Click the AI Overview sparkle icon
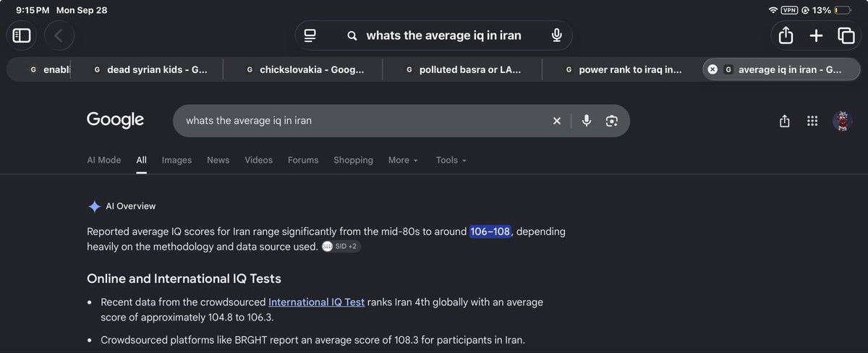 point(94,206)
